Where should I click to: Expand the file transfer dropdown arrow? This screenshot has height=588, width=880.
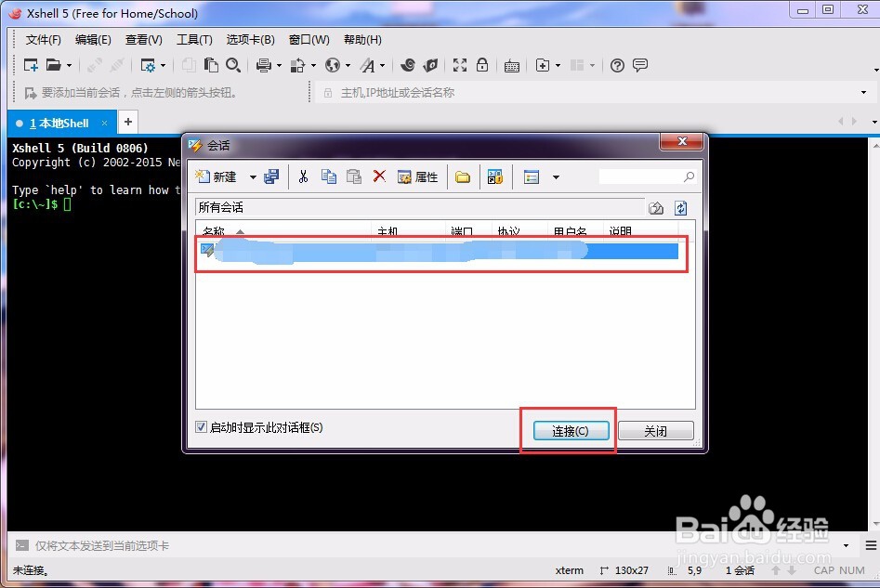[313, 66]
